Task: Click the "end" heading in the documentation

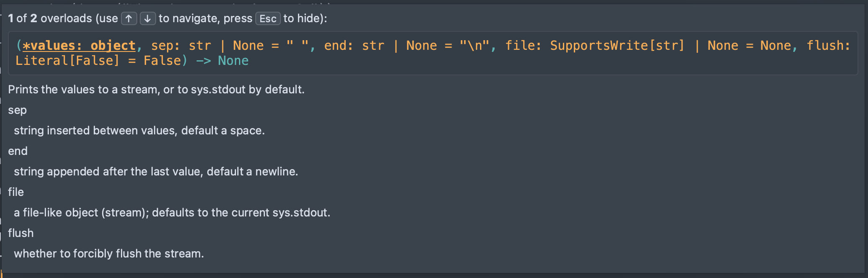Action: (18, 151)
